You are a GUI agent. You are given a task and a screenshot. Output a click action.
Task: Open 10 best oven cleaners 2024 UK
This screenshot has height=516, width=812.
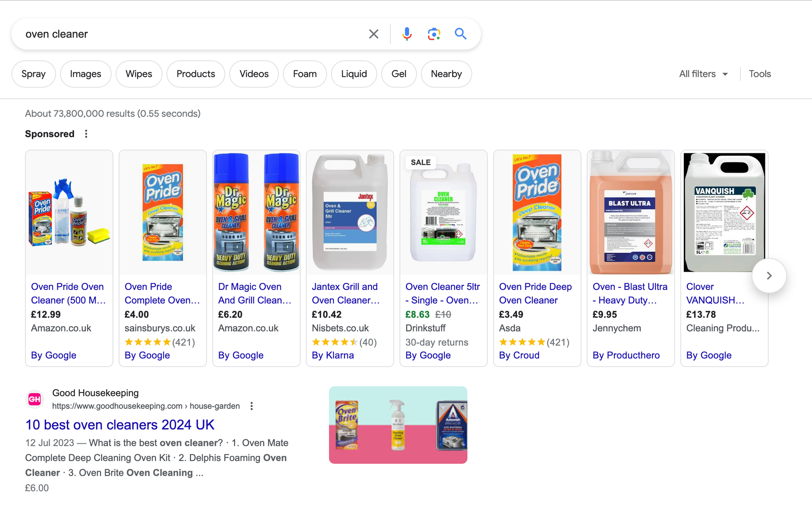click(x=120, y=425)
